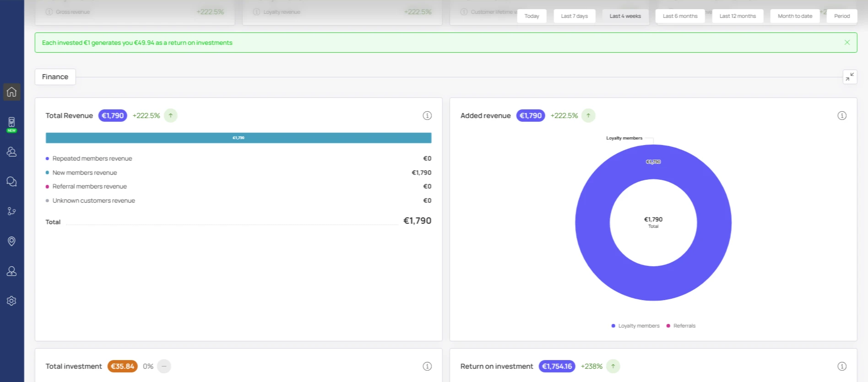Image resolution: width=868 pixels, height=382 pixels.
Task: Select the Last 7 days filter
Action: point(574,16)
